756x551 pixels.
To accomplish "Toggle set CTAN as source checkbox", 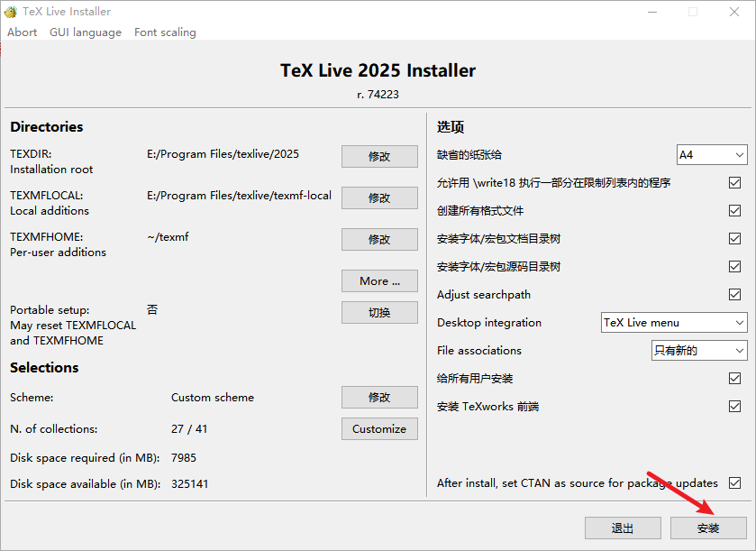I will pyautogui.click(x=734, y=483).
